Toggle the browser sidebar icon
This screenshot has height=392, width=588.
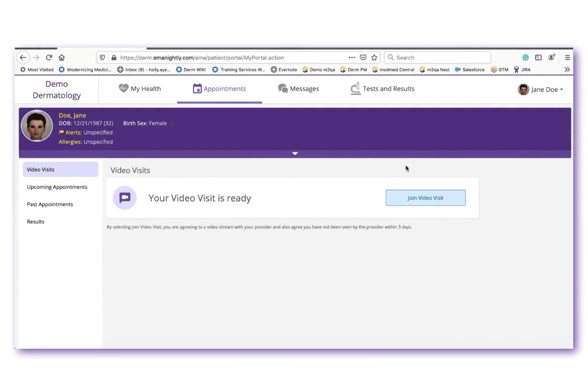[x=538, y=58]
